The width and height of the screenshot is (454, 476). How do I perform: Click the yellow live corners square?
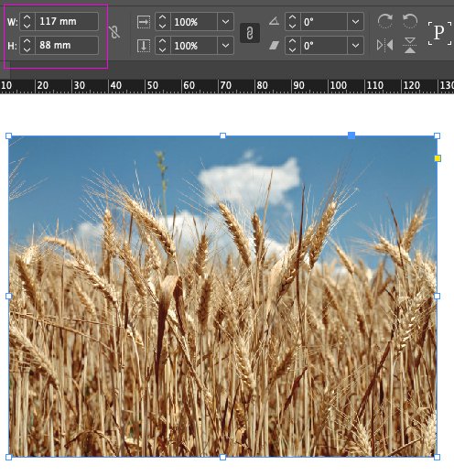pyautogui.click(x=438, y=158)
